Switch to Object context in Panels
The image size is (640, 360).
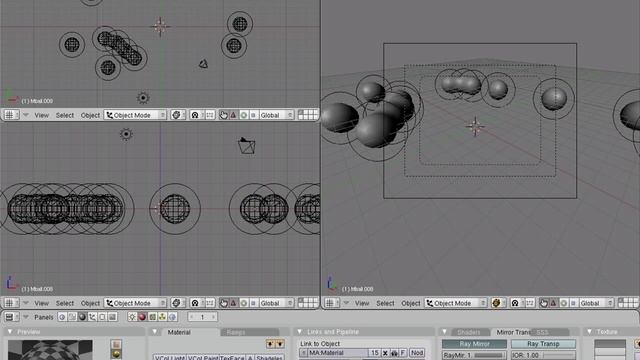[x=93, y=317]
